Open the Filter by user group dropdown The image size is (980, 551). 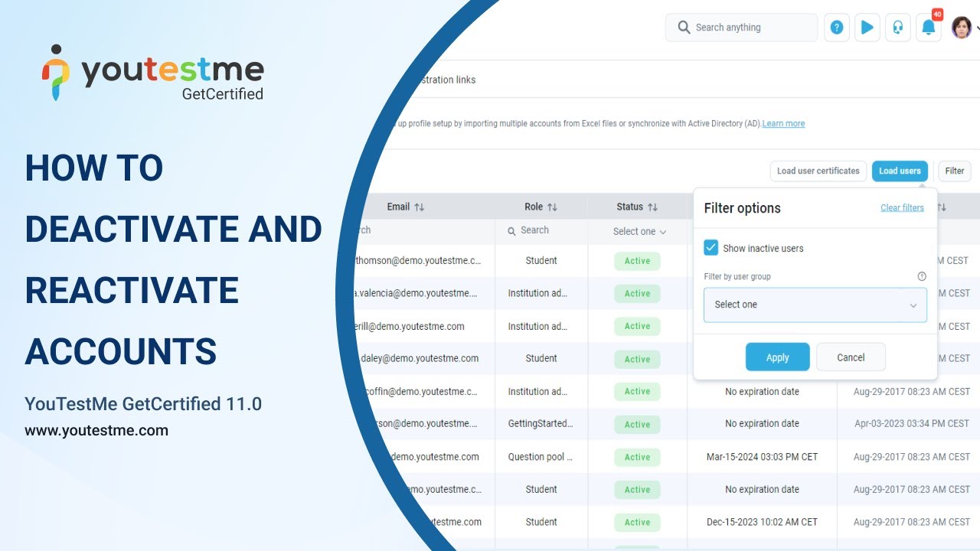point(815,305)
